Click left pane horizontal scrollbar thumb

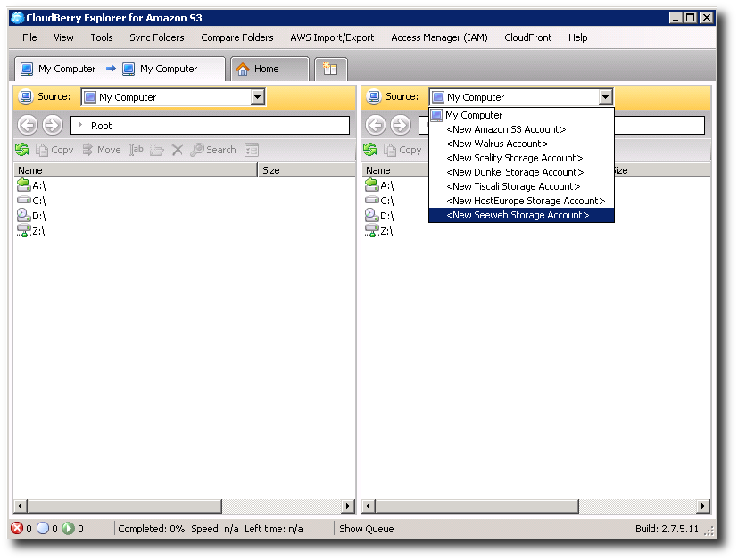point(125,506)
